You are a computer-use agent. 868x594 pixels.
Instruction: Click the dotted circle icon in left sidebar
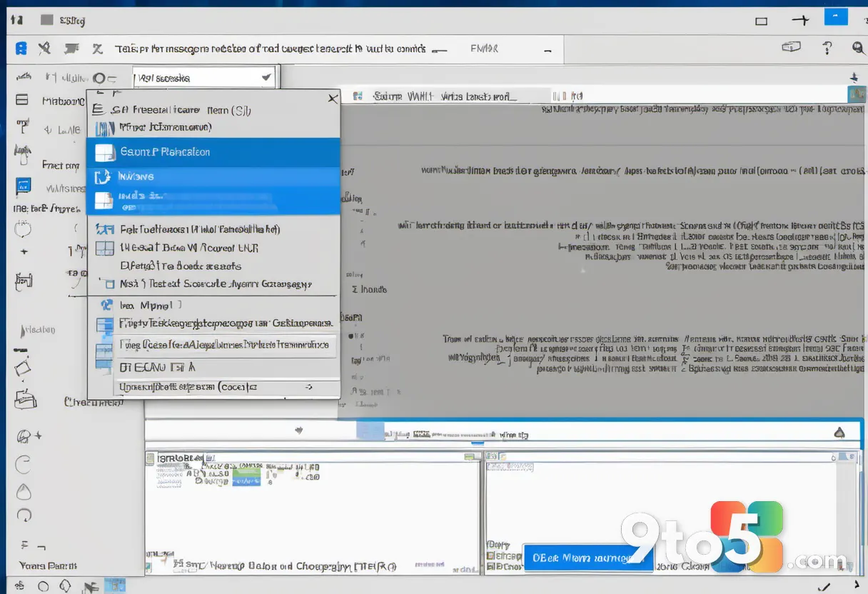pos(23,229)
